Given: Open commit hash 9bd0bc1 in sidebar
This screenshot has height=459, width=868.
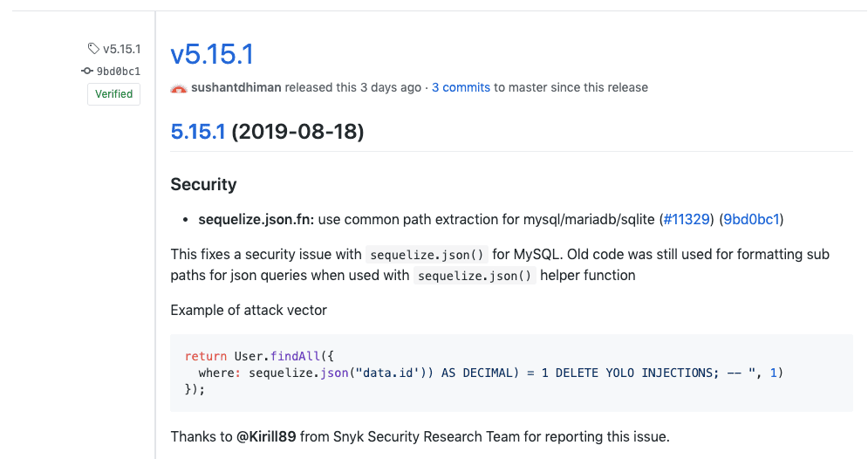Looking at the screenshot, I should pyautogui.click(x=119, y=72).
